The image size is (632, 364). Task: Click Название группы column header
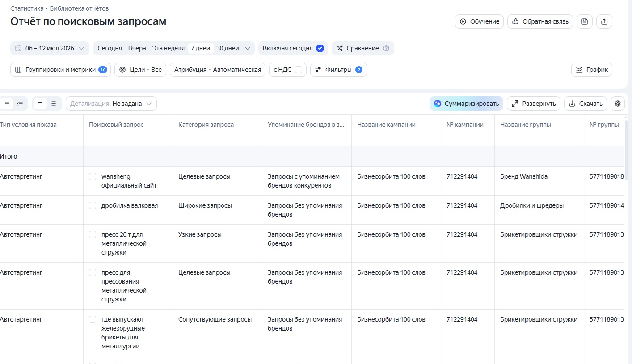[525, 125]
